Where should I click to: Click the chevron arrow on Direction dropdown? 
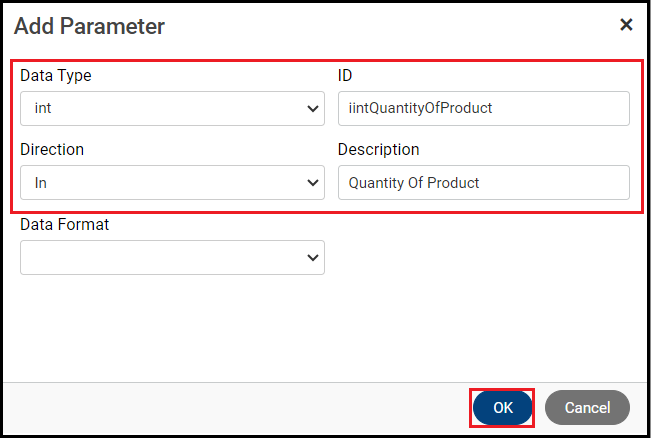312,183
